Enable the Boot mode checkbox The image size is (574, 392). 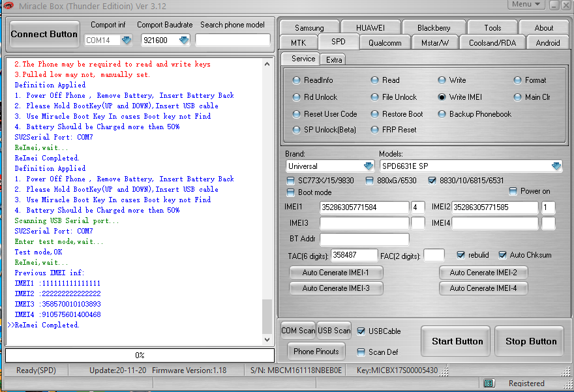[290, 192]
